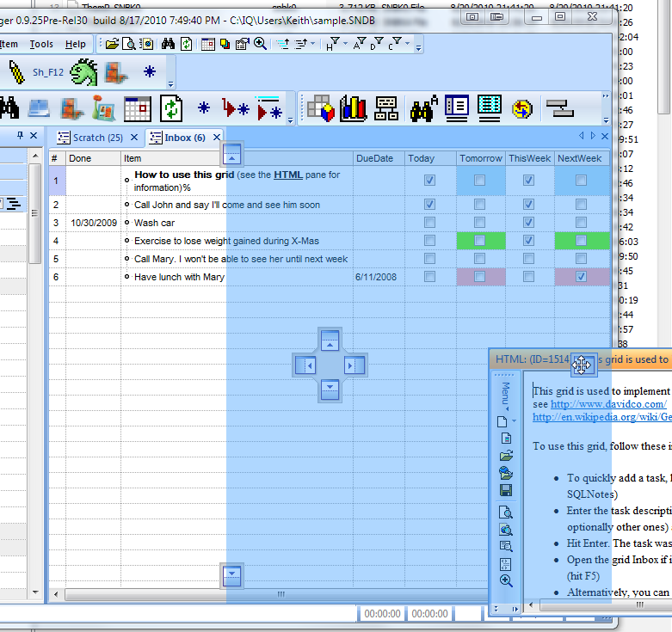Toggle Today checkbox in How to use this grid row
The image size is (672, 632).
tap(429, 181)
